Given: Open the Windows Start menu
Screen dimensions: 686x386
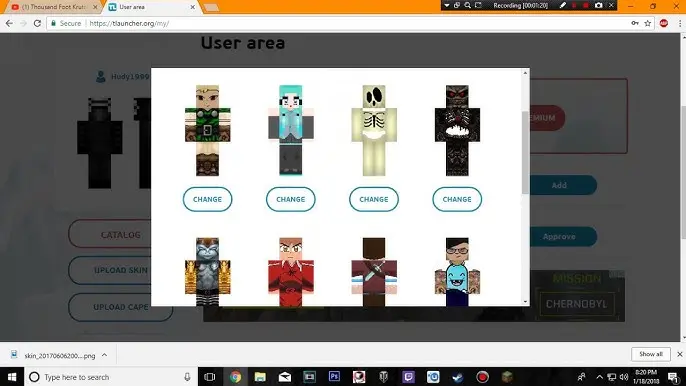Looking at the screenshot, I should [x=12, y=377].
